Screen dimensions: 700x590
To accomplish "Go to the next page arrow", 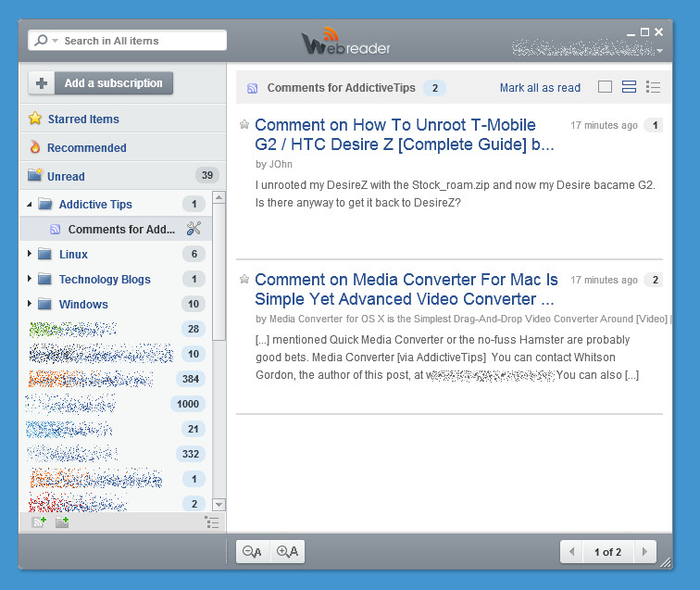I will click(644, 552).
